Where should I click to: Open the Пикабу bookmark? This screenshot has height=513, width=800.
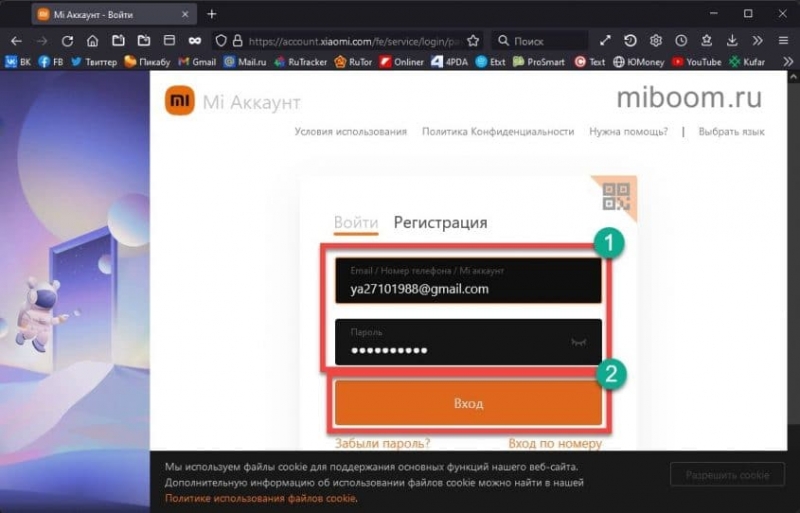pyautogui.click(x=147, y=62)
